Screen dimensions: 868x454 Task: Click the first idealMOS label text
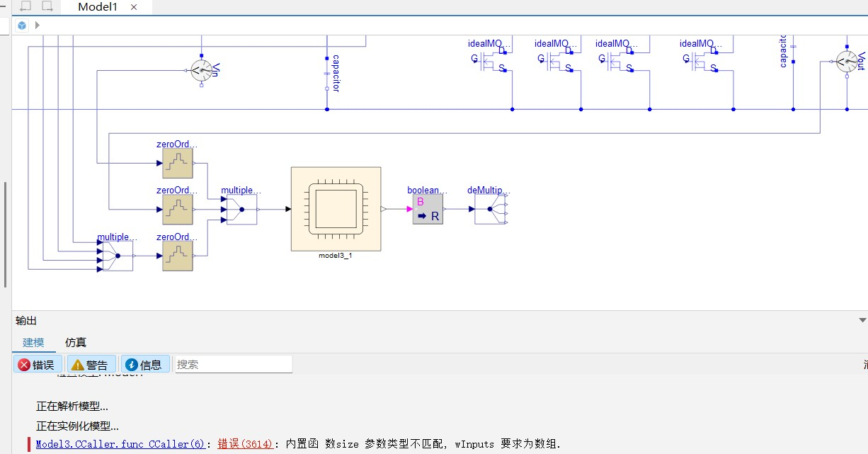tap(487, 43)
